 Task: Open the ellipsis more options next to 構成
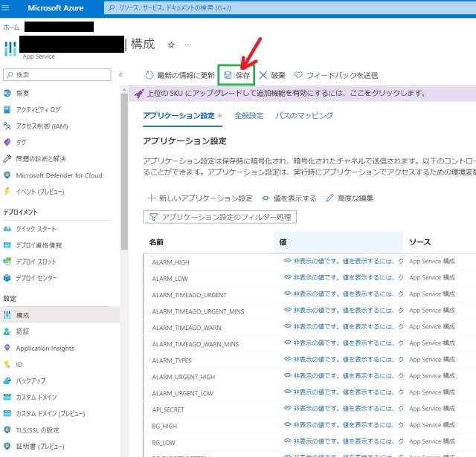(x=188, y=45)
